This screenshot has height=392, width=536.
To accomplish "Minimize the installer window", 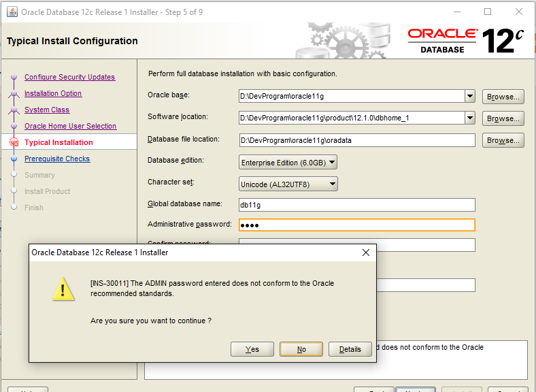I will pos(457,12).
